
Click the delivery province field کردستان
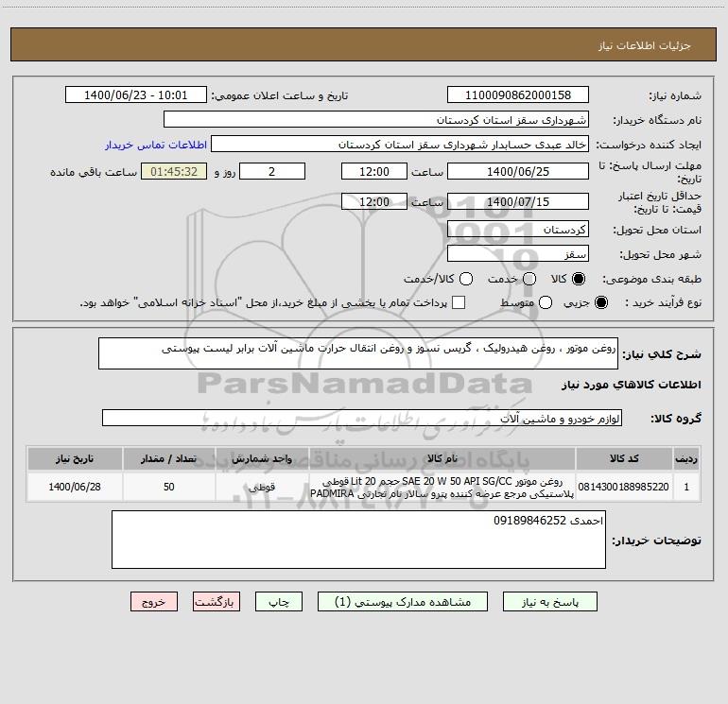point(518,230)
